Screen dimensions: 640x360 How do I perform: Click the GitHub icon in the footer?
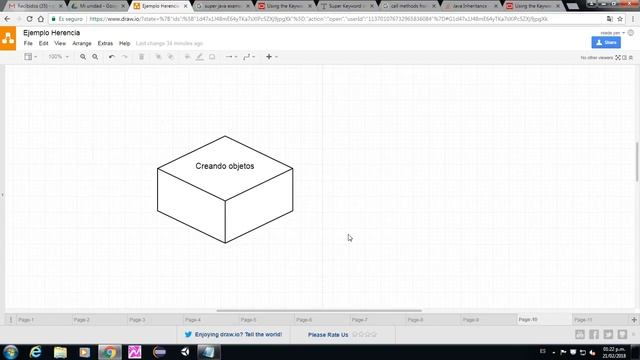pyautogui.click(x=580, y=334)
